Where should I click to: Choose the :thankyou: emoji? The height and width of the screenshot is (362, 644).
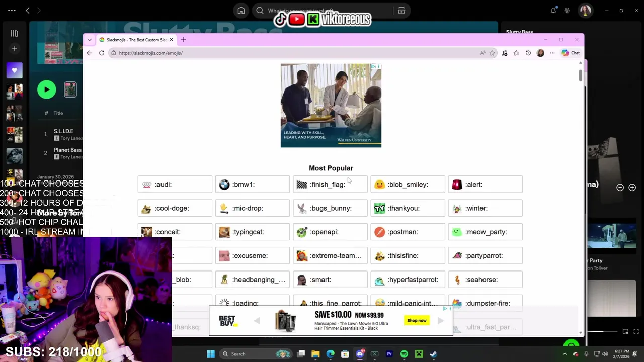[408, 208]
